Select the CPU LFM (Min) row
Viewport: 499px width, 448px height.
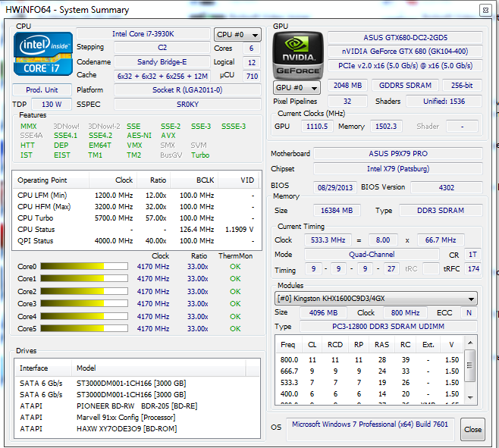[x=137, y=196]
